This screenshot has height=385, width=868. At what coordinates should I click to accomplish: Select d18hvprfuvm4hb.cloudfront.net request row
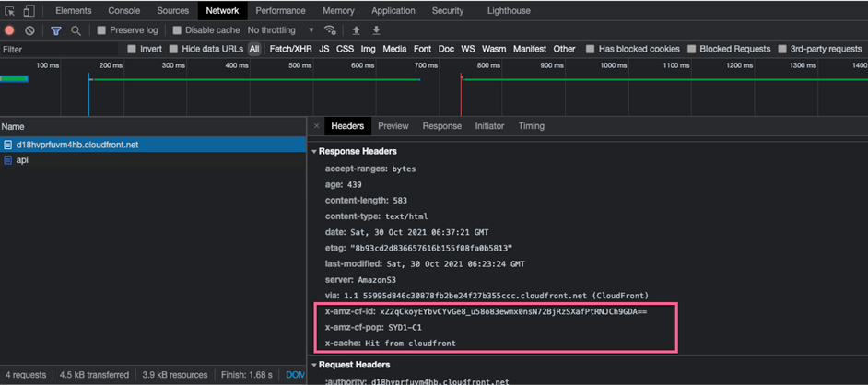coord(153,145)
